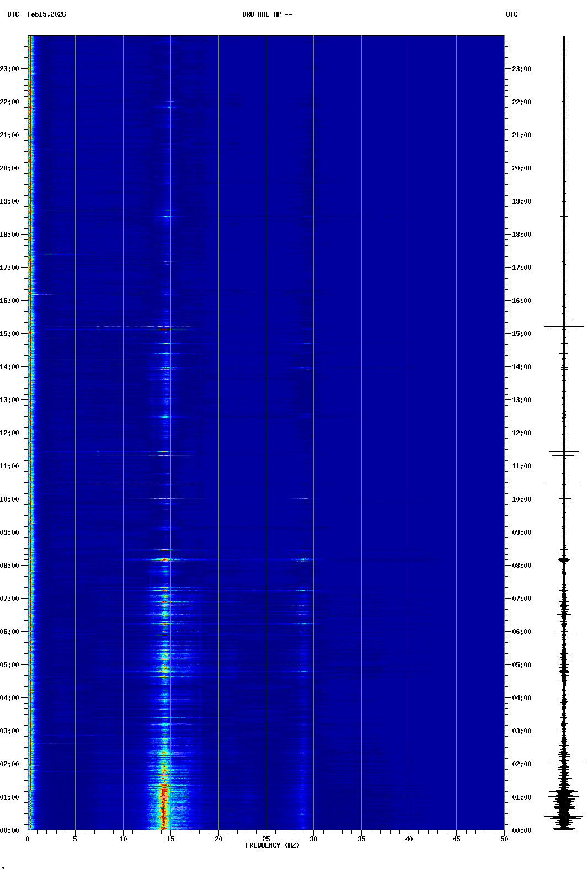
Task: Click the FREQUENCY (HZ) axis label
Action: point(272,845)
